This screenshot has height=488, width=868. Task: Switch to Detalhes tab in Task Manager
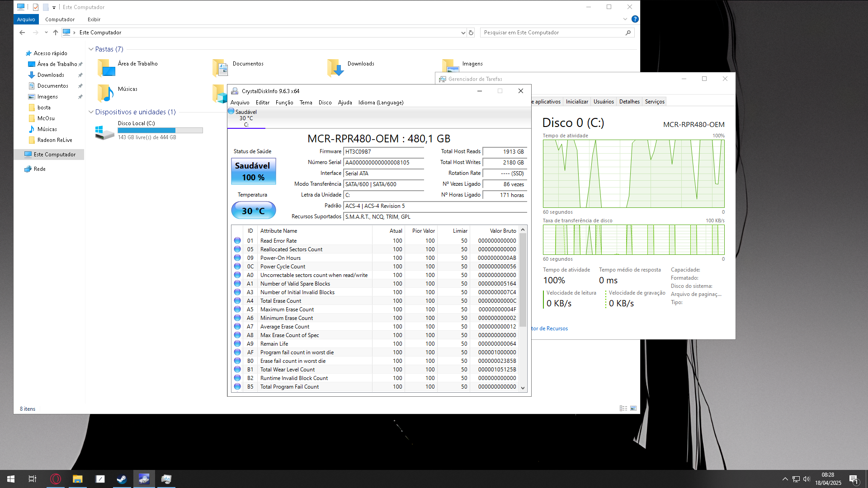[x=629, y=102]
